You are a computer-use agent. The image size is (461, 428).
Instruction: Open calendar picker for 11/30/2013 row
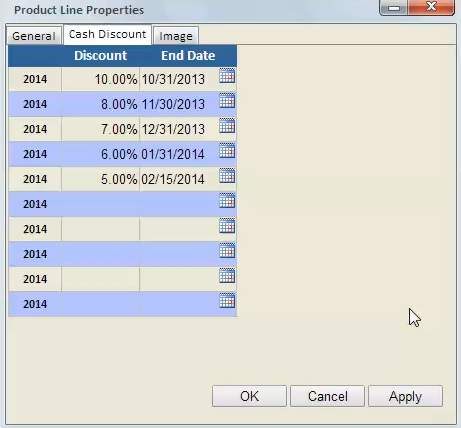coord(227,101)
